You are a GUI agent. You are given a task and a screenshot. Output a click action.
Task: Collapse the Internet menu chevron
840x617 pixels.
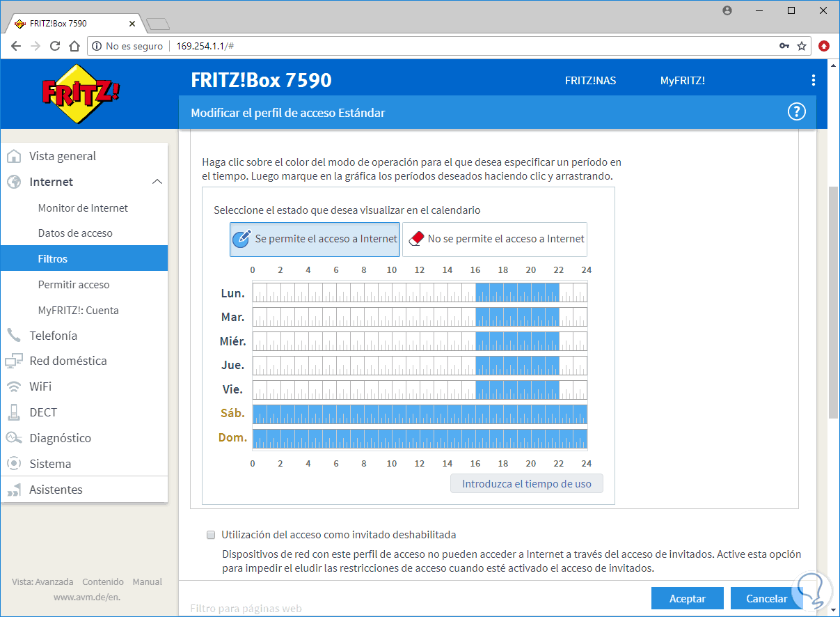pos(157,182)
